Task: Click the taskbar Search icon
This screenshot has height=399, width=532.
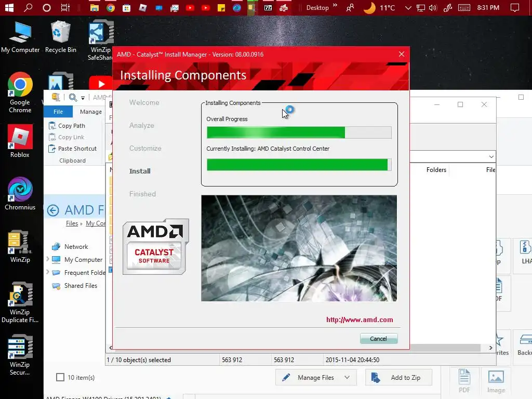Action: point(28,7)
